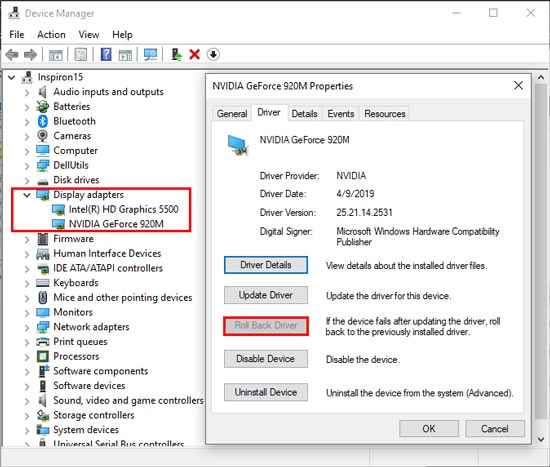Image resolution: width=550 pixels, height=467 pixels.
Task: Click the Disk drives icon
Action: (x=42, y=181)
